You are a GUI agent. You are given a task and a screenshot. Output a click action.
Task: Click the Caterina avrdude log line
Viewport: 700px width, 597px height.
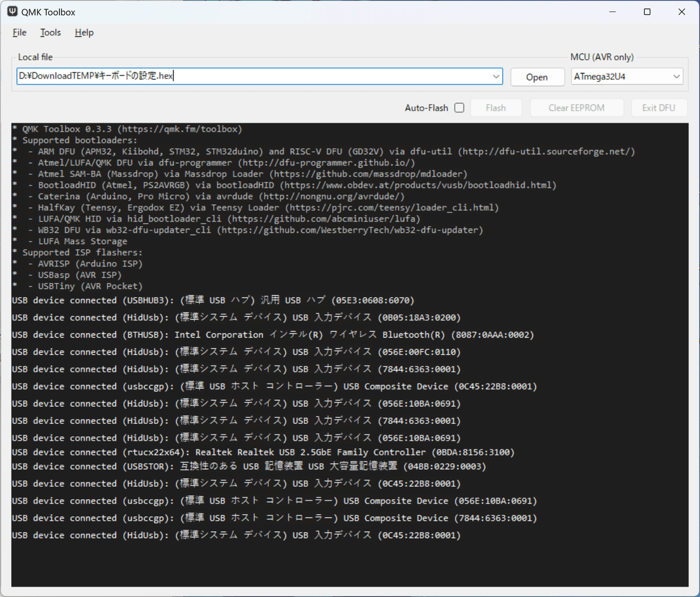click(208, 196)
